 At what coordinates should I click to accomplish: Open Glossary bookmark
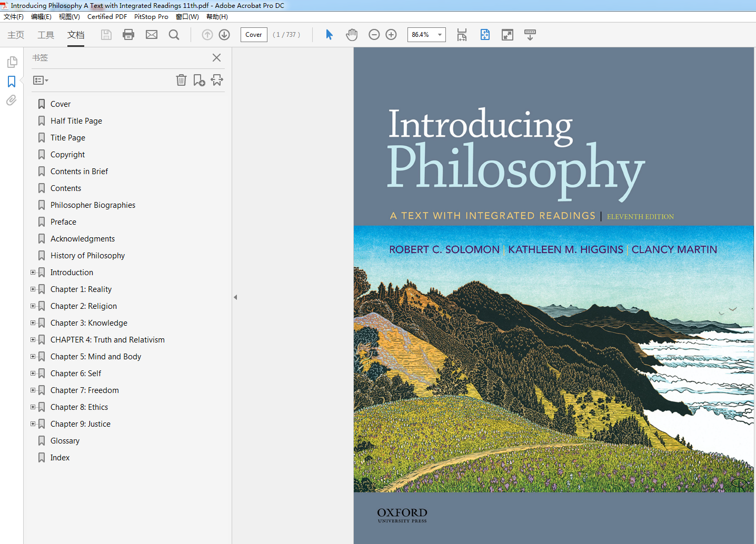pyautogui.click(x=65, y=441)
